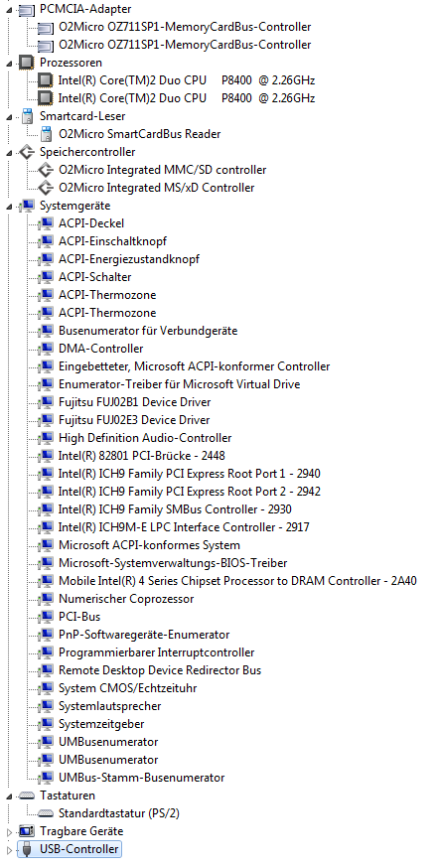This screenshot has height=868, width=438.
Task: Click icon beside Remote Desktop Device Redirector Bus
Action: pyautogui.click(x=46, y=669)
